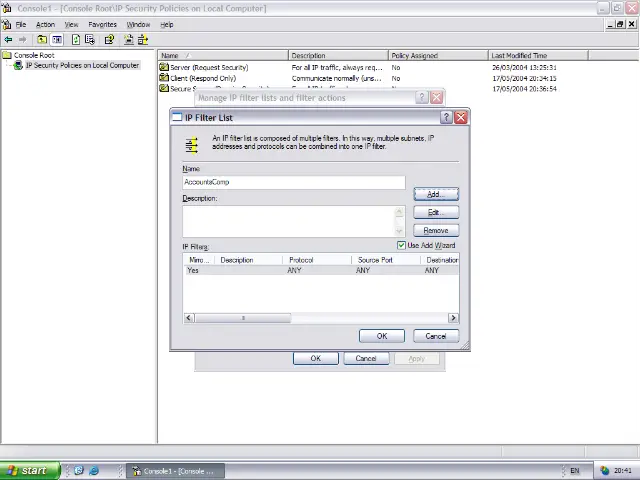640x480 pixels.
Task: Click the Name field containing AccountsComp
Action: pos(293,182)
